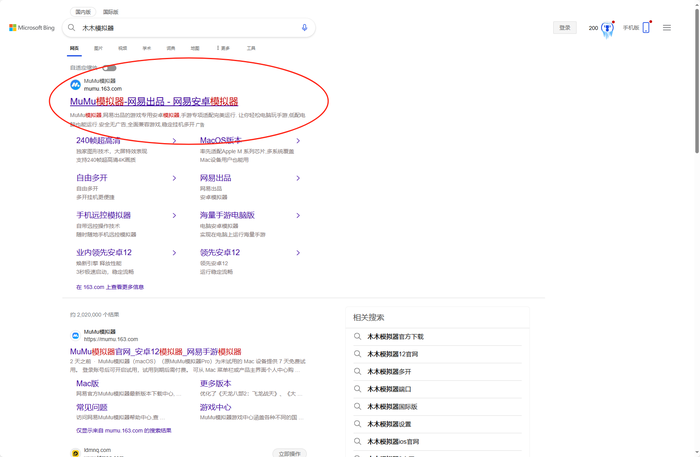Click the 相关搜索 heading text

369,318
